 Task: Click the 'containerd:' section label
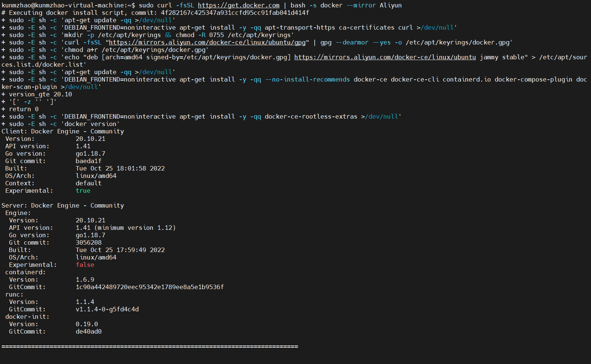(x=26, y=272)
